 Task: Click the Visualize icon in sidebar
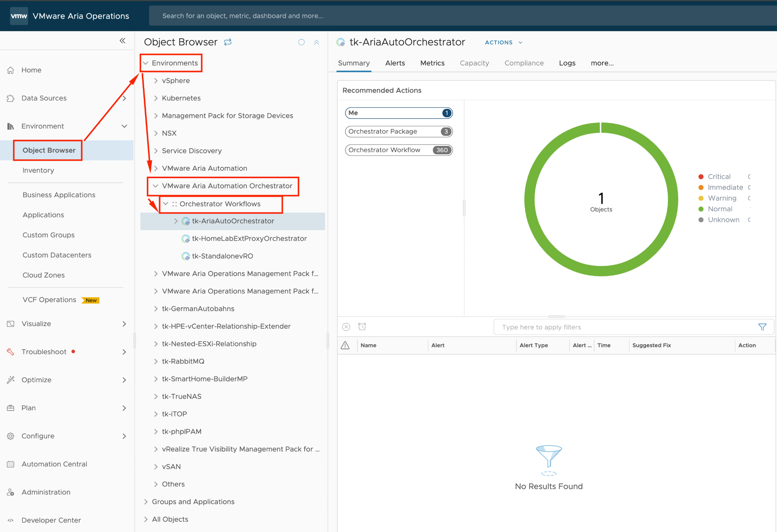[x=11, y=324]
